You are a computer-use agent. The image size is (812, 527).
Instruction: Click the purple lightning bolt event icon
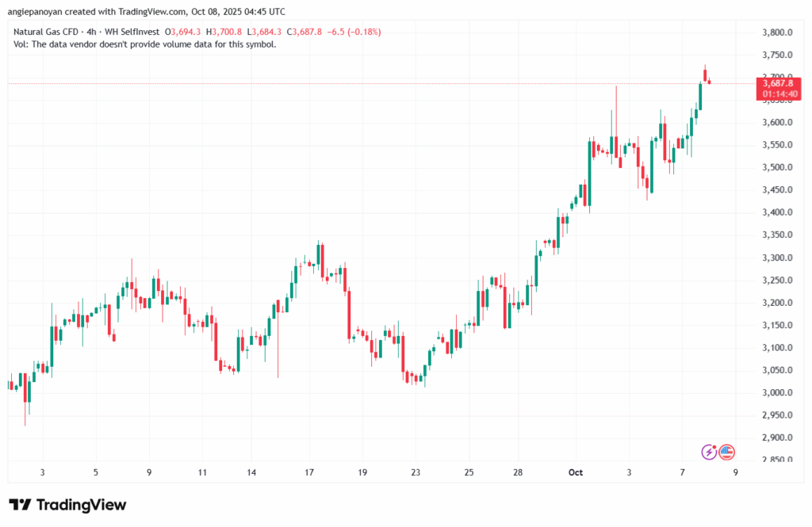[x=710, y=453]
